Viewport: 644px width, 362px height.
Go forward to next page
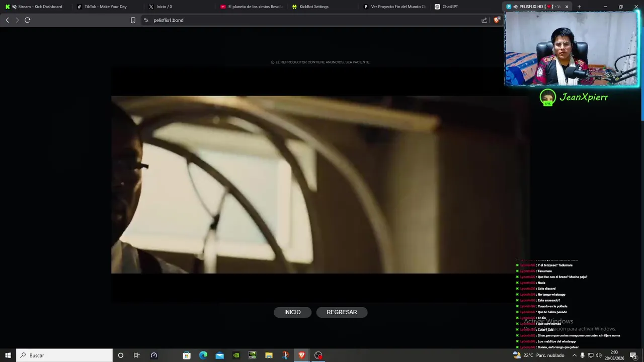[17, 20]
